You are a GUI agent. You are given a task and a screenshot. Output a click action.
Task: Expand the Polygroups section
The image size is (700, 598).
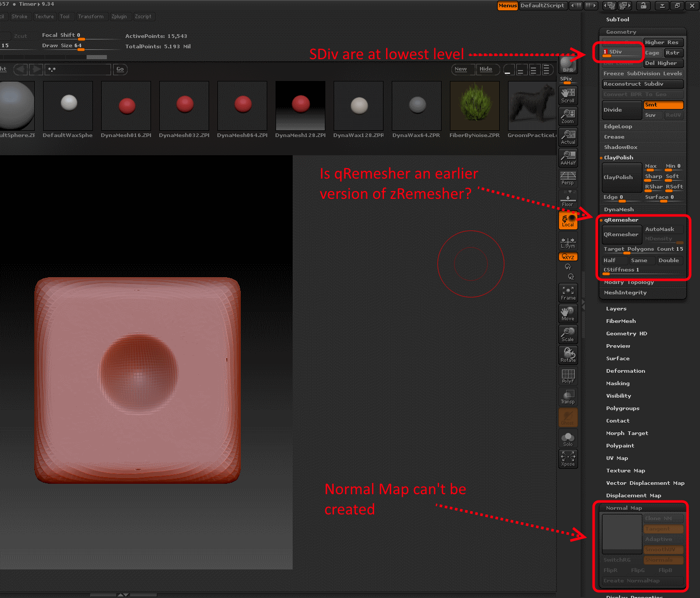point(623,409)
